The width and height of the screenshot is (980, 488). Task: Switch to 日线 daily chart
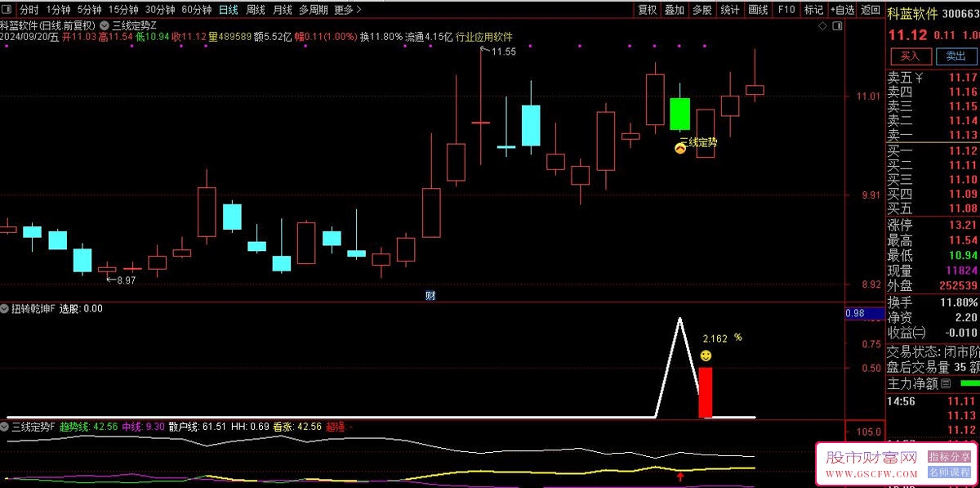click(x=229, y=10)
